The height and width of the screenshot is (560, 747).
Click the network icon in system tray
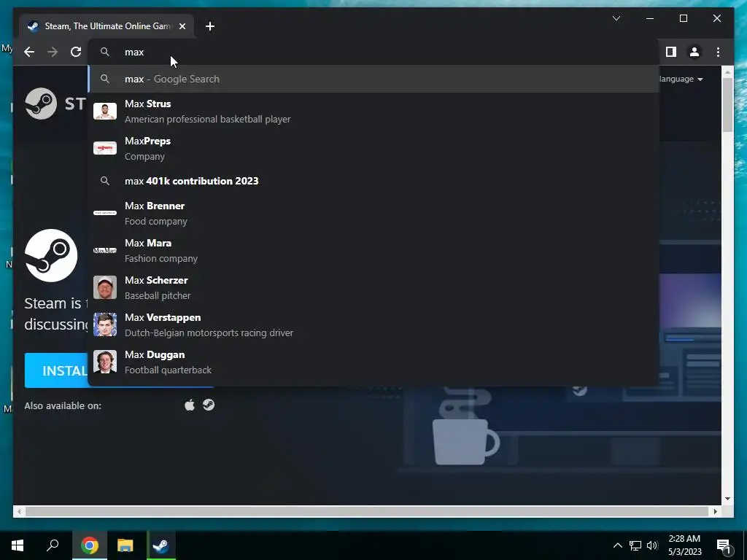[x=635, y=545]
